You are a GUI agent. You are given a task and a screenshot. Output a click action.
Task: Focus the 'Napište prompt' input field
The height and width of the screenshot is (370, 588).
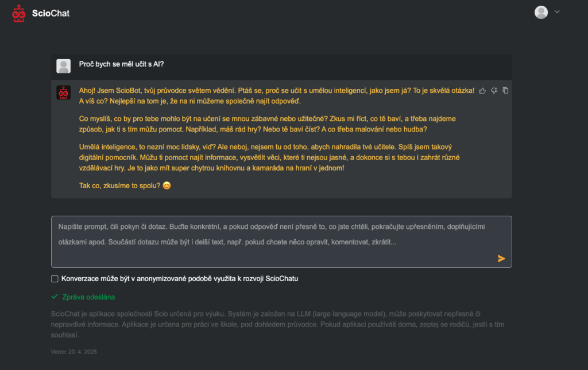click(281, 242)
